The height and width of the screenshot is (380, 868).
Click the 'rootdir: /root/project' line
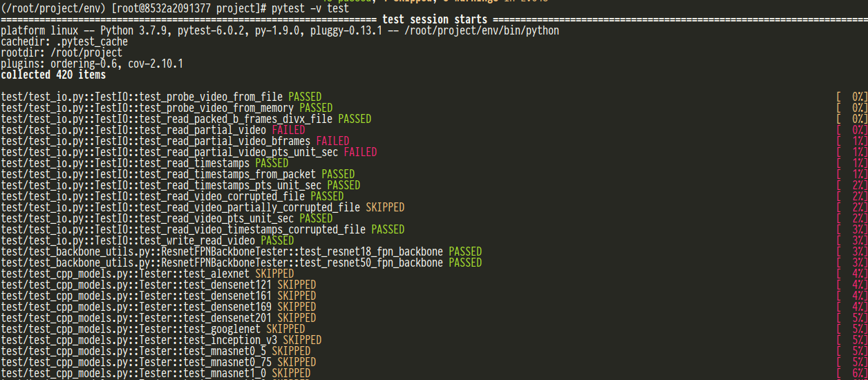pos(62,53)
